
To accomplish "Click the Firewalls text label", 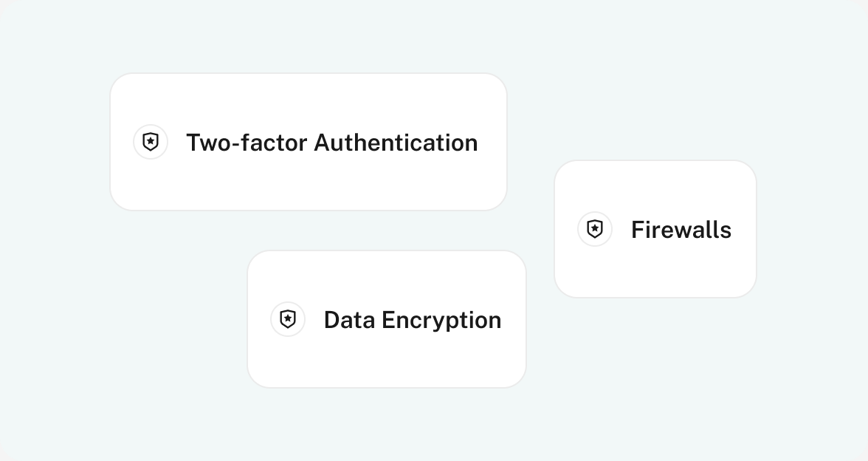I will pos(681,230).
